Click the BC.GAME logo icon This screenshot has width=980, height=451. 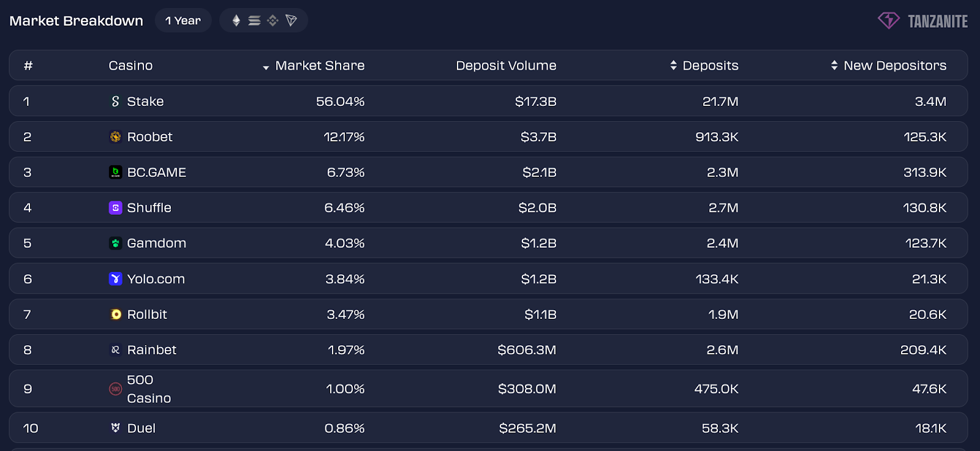(115, 173)
